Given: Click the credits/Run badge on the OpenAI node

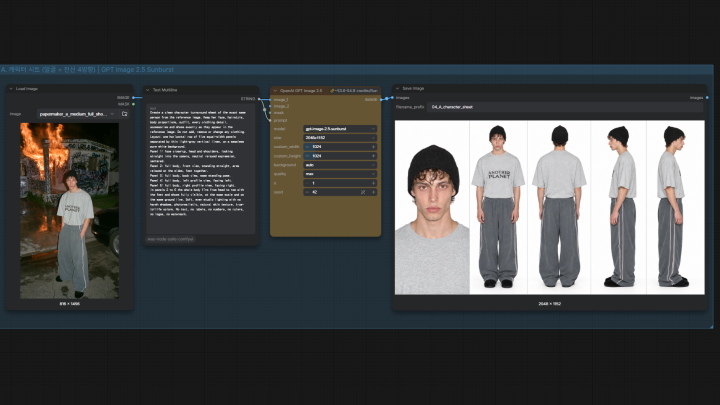Looking at the screenshot, I should [x=354, y=91].
